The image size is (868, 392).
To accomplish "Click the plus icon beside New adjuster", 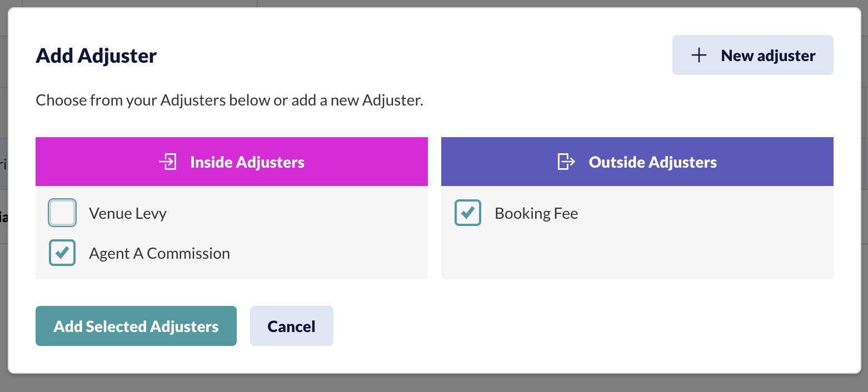I will pos(699,56).
